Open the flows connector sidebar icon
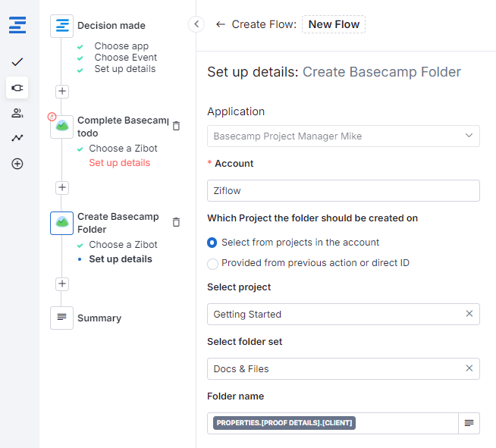496x448 pixels. point(17,88)
